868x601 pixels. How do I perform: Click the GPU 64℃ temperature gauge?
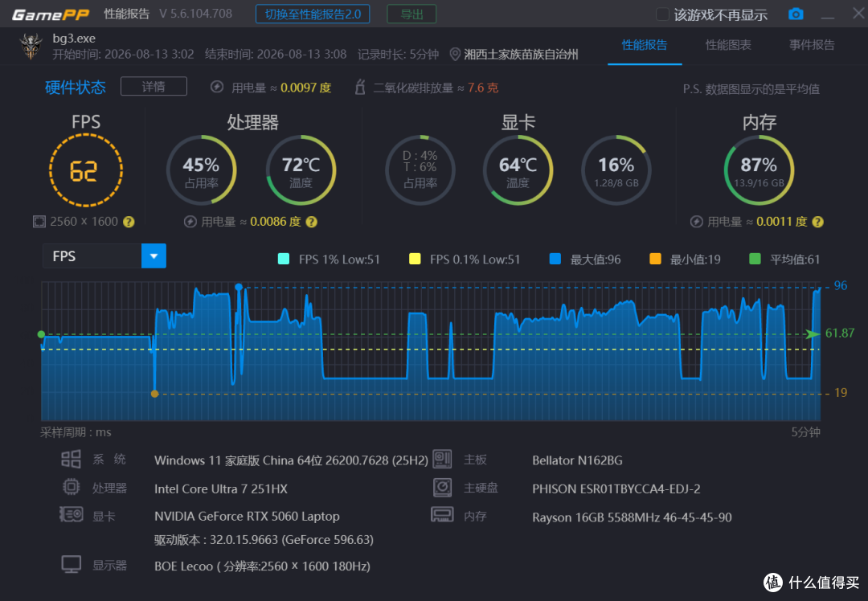pyautogui.click(x=518, y=170)
